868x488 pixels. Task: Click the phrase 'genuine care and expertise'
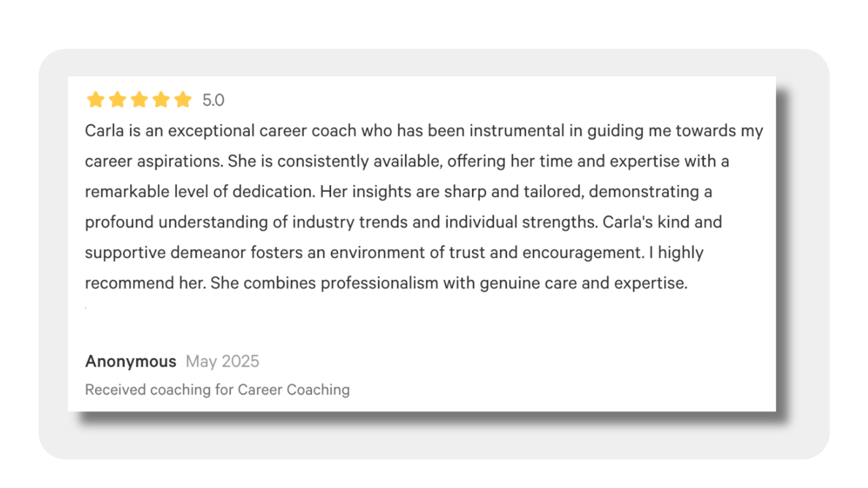coord(584,283)
